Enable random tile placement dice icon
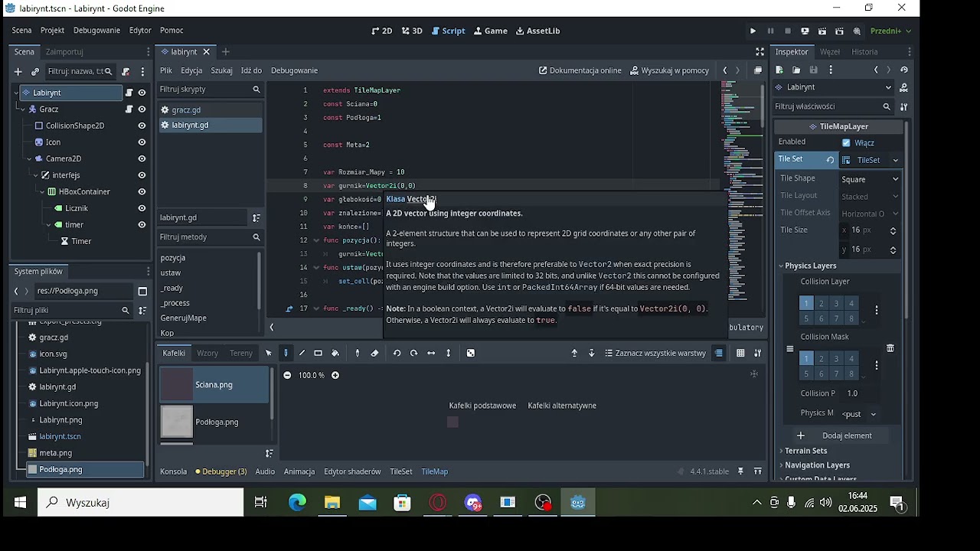The height and width of the screenshot is (551, 980). [471, 354]
